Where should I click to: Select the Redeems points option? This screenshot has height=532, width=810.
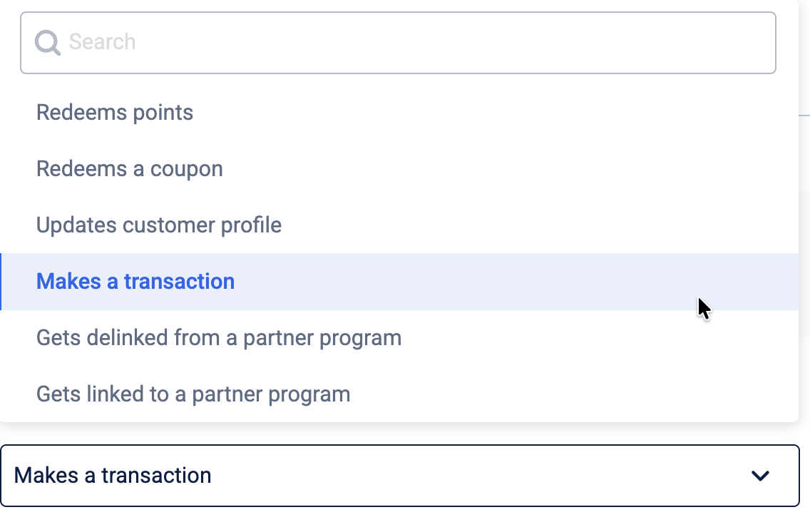click(x=115, y=113)
